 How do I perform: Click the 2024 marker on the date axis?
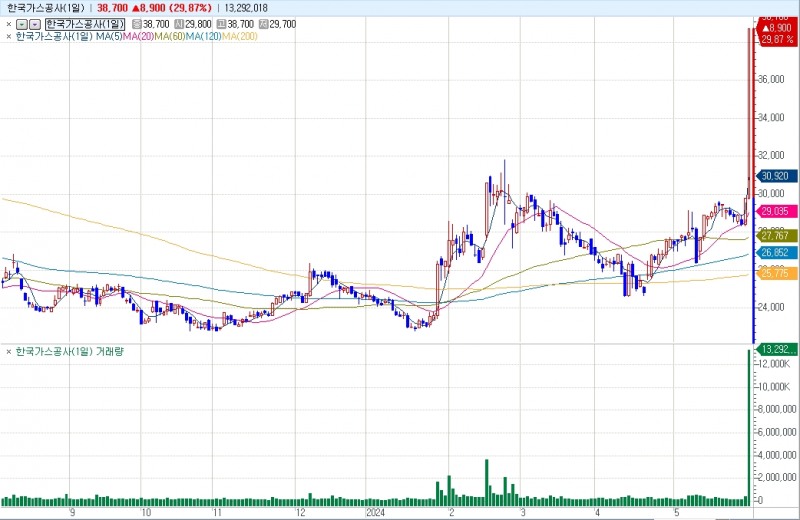[375, 512]
